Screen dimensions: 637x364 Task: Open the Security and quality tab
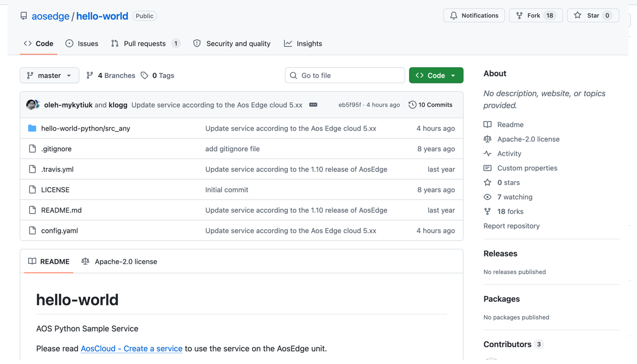coord(232,44)
